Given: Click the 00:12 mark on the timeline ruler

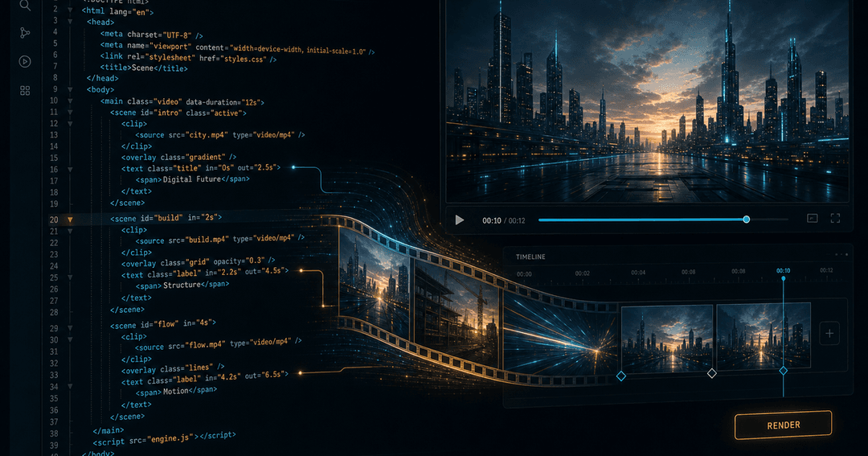Looking at the screenshot, I should pos(826,270).
